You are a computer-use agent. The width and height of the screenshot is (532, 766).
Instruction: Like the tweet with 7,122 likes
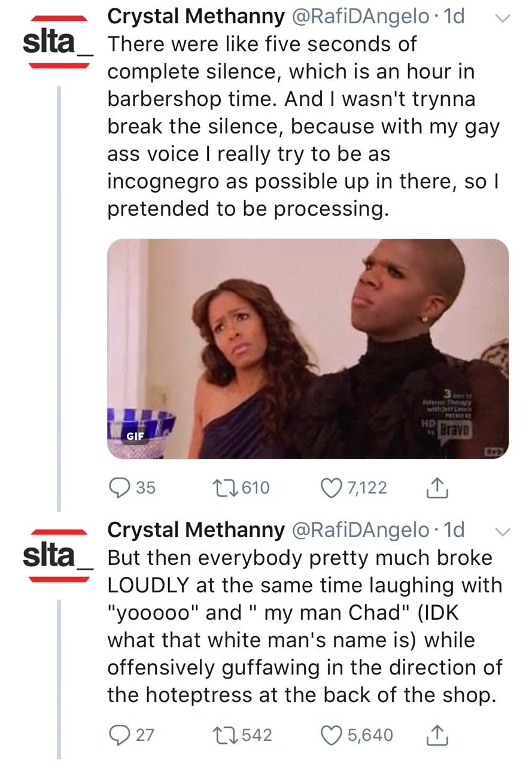pyautogui.click(x=331, y=488)
